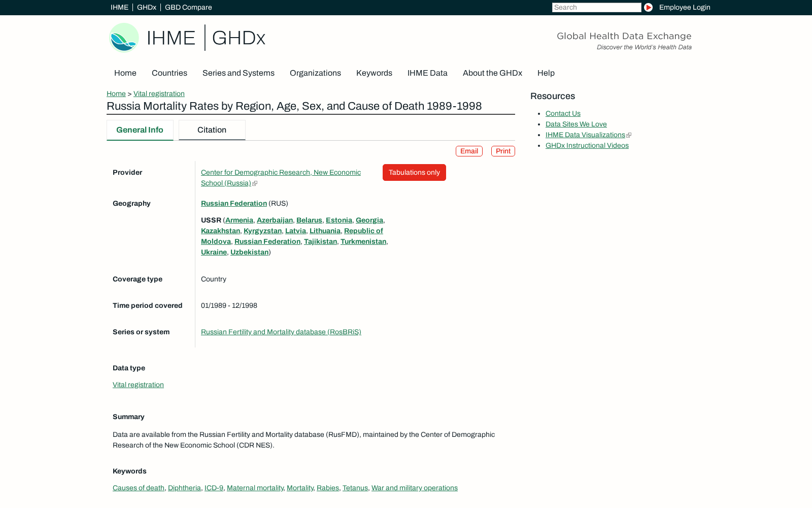The height and width of the screenshot is (508, 812).
Task: Open Russian Federation (RUS) geography link
Action: [234, 204]
